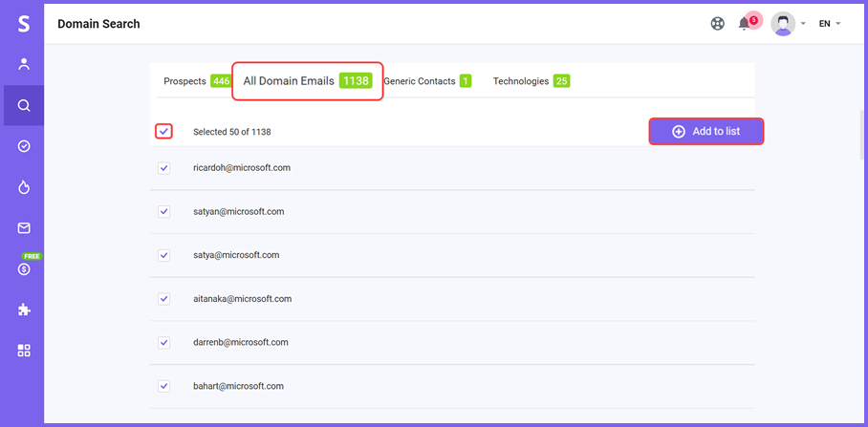Switch to the Prospects tab
This screenshot has width=868, height=427.
pos(197,81)
